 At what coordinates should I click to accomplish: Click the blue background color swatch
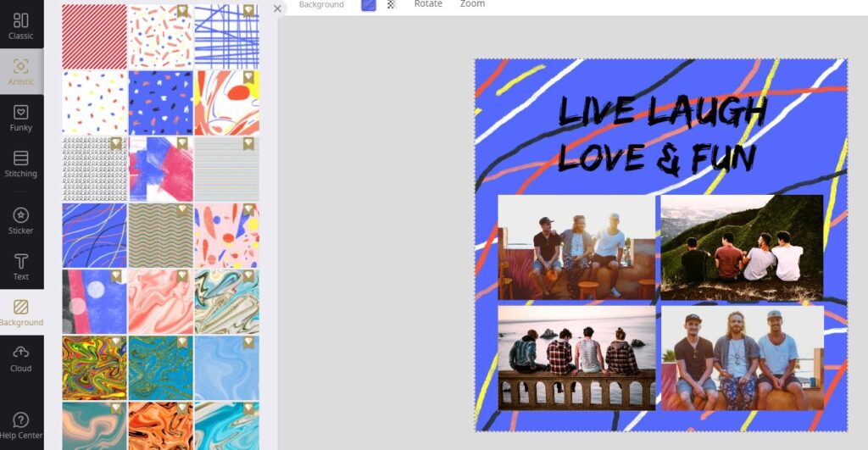coord(369,4)
